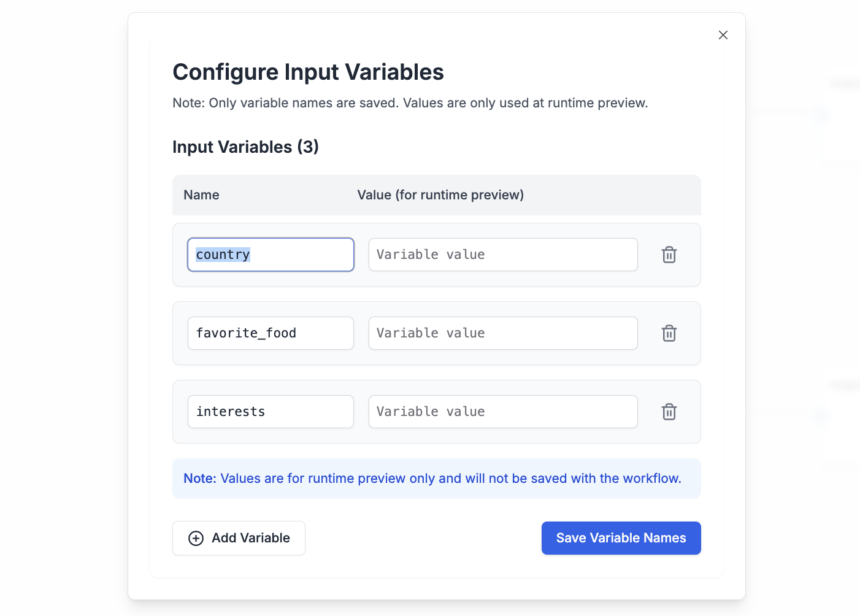Viewport: 860px width, 616px height.
Task: Click the Value (for runtime preview) column header
Action: pos(440,194)
